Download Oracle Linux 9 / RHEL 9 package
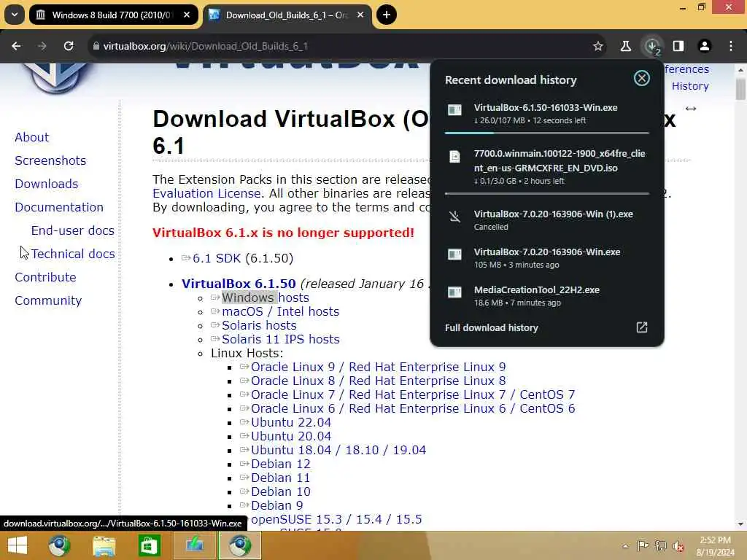 (x=379, y=367)
